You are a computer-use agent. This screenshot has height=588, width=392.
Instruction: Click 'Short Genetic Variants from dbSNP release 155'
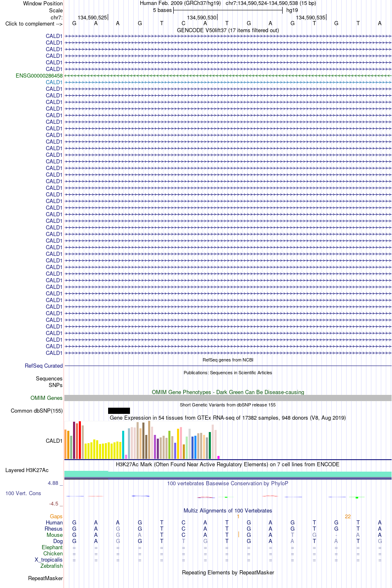[228, 405]
